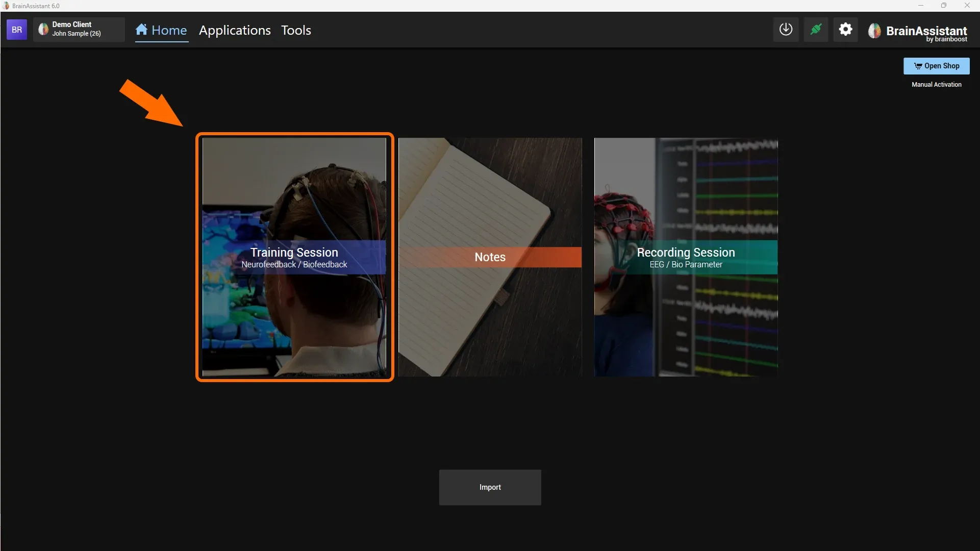Open the Applications menu

(235, 30)
